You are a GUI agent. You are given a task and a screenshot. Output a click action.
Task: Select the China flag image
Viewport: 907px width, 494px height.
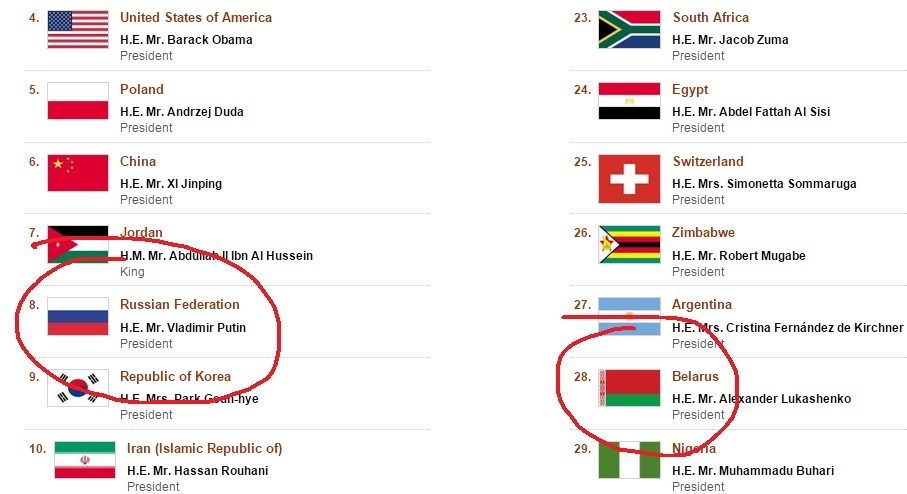coord(78,172)
